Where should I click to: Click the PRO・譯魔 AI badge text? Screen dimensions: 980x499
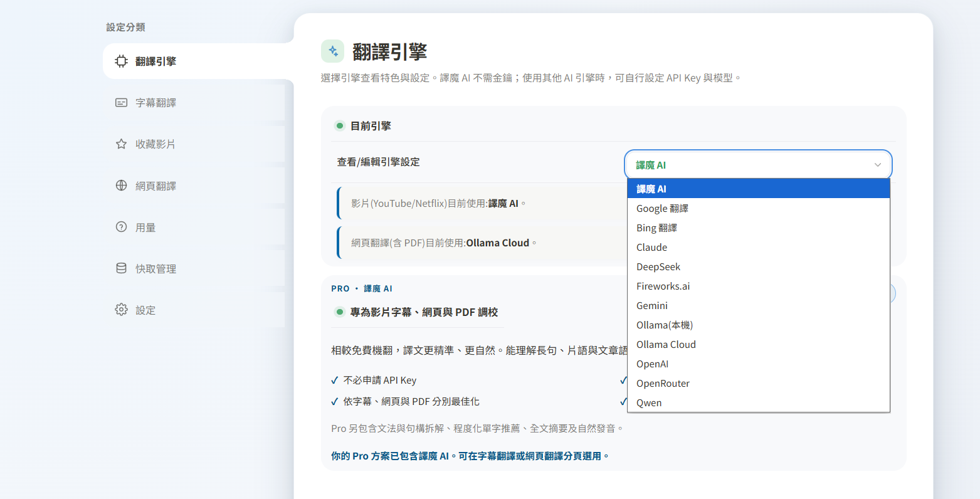coord(362,288)
